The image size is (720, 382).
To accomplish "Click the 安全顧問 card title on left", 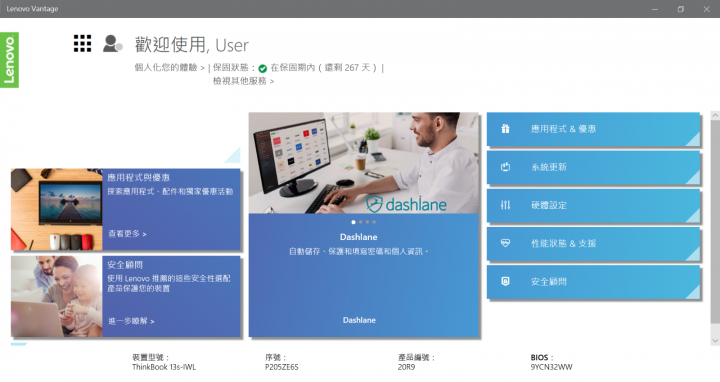I will [x=125, y=264].
